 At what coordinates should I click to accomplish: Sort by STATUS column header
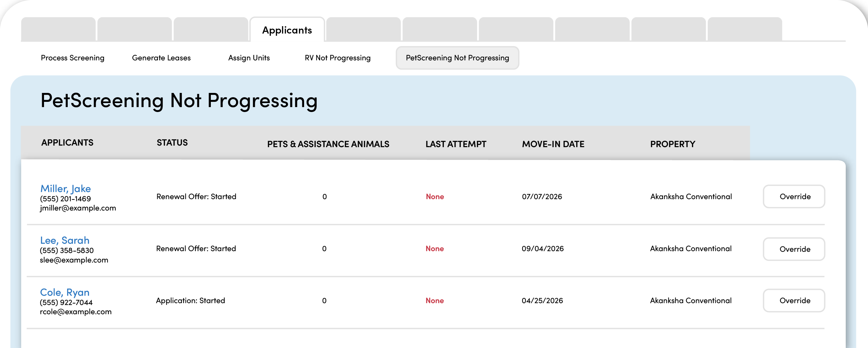click(x=172, y=142)
